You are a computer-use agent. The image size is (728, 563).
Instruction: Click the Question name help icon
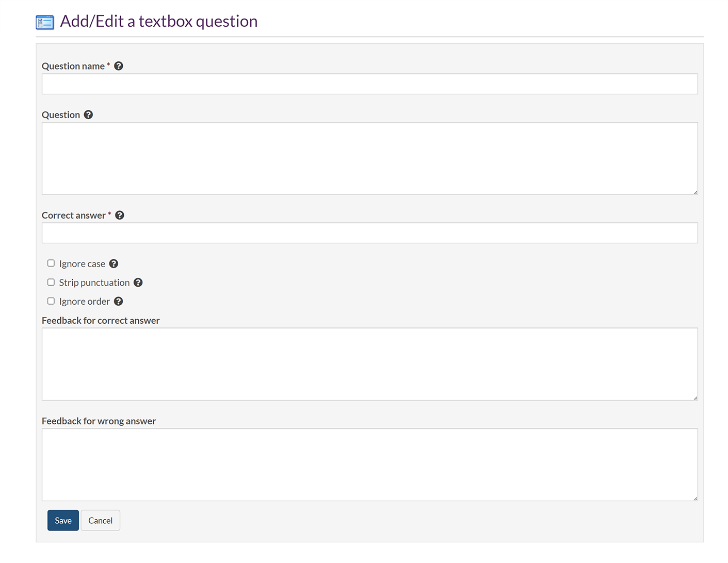point(119,66)
